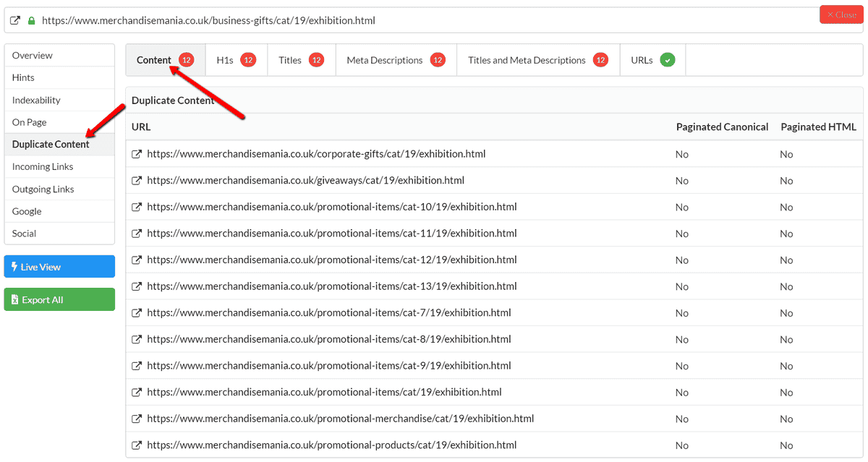This screenshot has height=462, width=868.
Task: Click the Duplicate Content table heading
Action: click(173, 100)
